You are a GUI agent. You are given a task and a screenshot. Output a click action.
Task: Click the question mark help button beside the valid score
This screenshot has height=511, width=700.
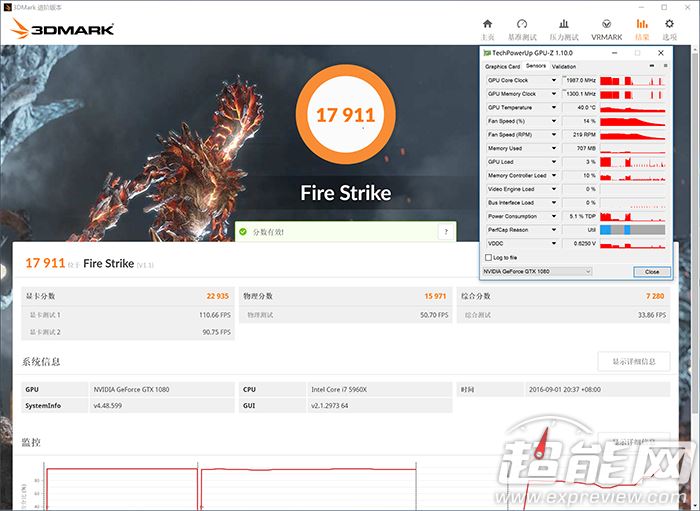446,232
